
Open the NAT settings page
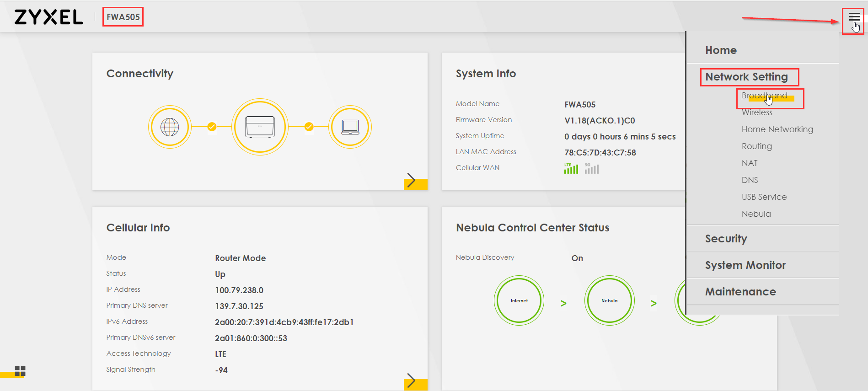pos(750,163)
